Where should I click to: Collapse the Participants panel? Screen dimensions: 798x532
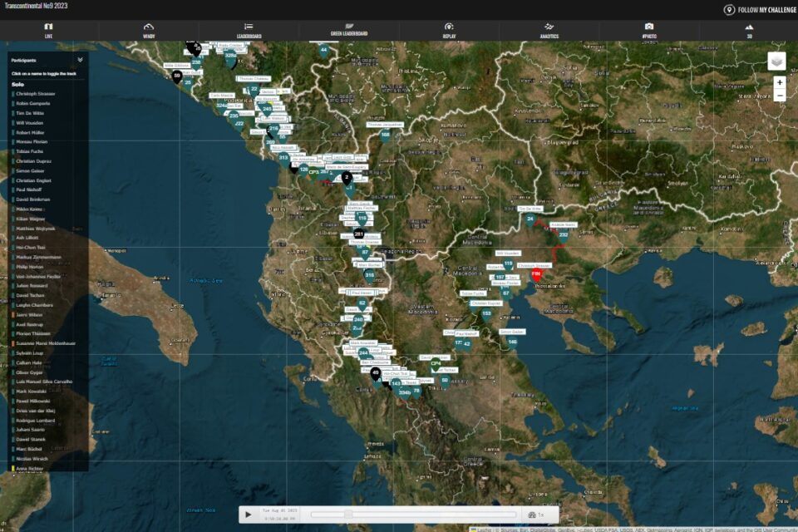coord(80,60)
